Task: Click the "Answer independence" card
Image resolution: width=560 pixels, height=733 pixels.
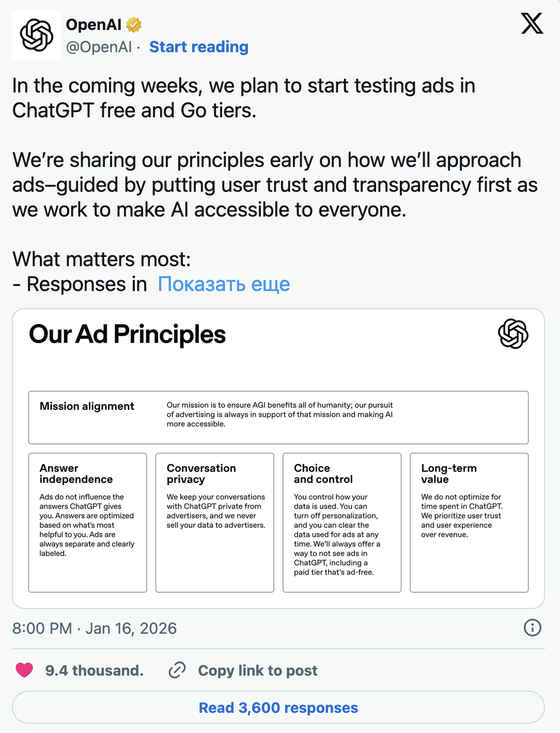Action: [87, 522]
